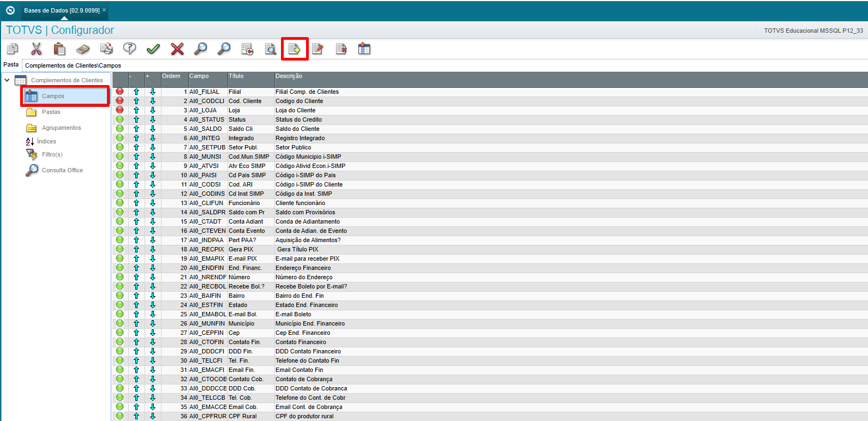Screen dimensions: 868x421
Task: Open the calculator tool
Action: click(83, 49)
